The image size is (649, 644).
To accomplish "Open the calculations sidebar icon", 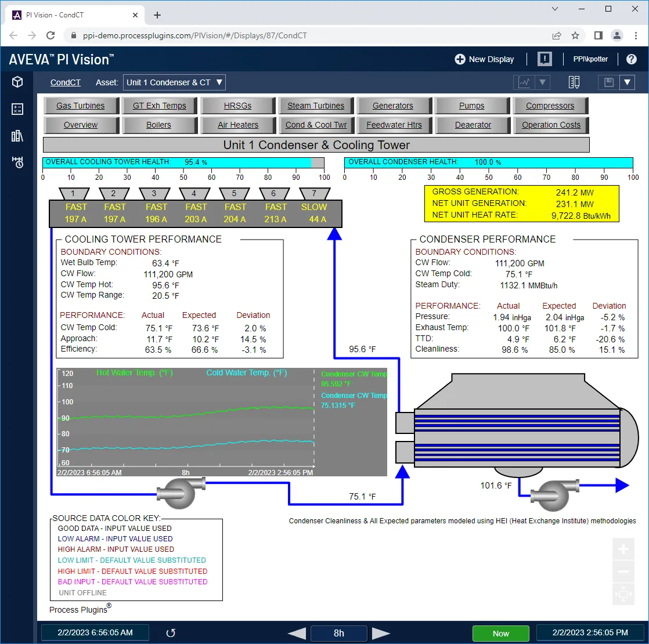I will 17,109.
